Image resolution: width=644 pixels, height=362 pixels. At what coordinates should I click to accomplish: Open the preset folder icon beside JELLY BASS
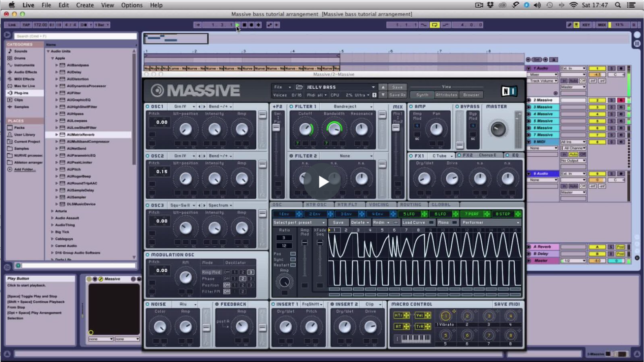point(299,87)
